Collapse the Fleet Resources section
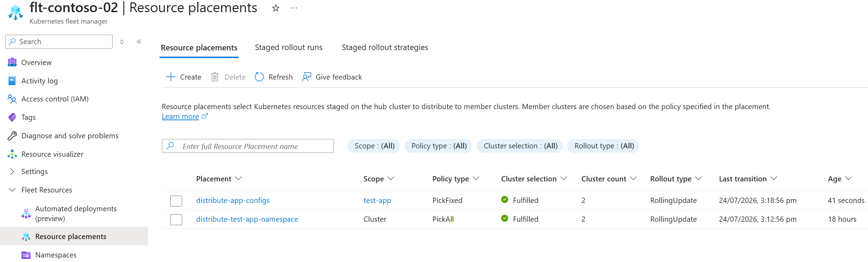 12,190
